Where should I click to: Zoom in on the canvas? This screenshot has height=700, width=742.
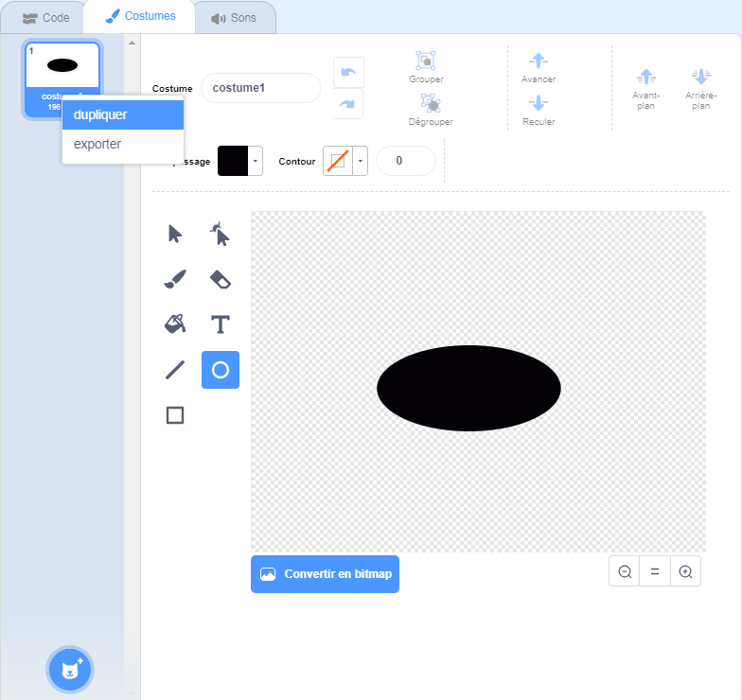point(685,571)
